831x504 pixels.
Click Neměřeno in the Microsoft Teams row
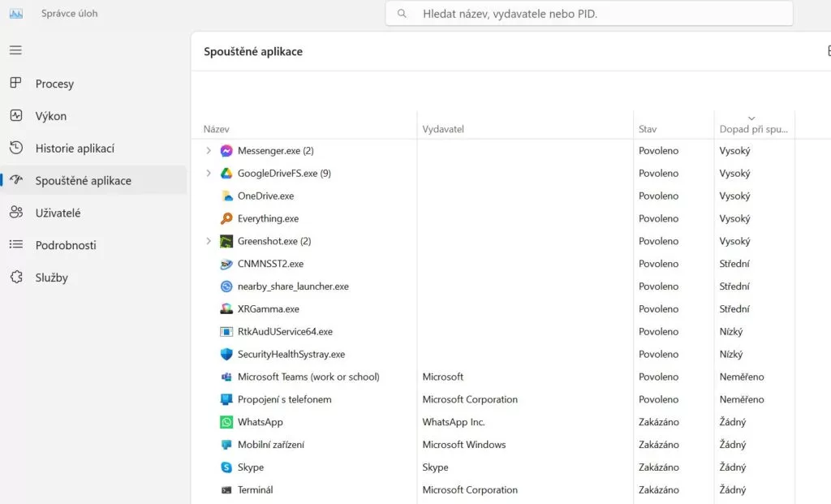coord(742,377)
